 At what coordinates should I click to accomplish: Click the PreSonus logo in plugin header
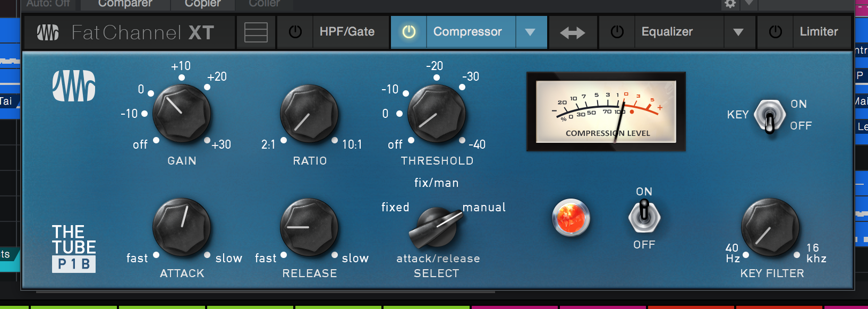click(48, 32)
